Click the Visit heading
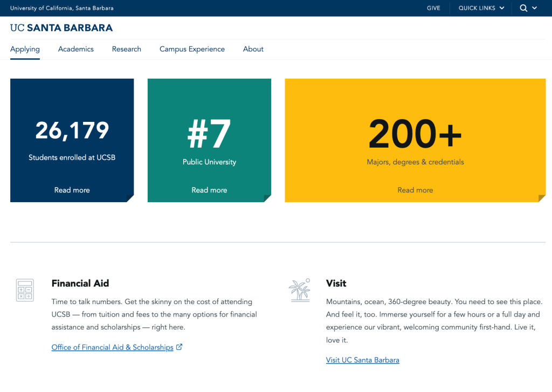552x392 pixels. click(x=336, y=284)
